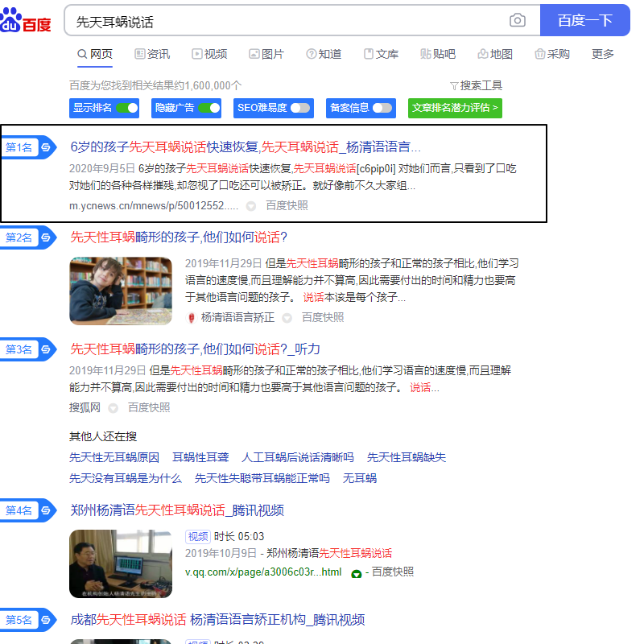Click green shield icon beside v.qq.com URL

357,574
